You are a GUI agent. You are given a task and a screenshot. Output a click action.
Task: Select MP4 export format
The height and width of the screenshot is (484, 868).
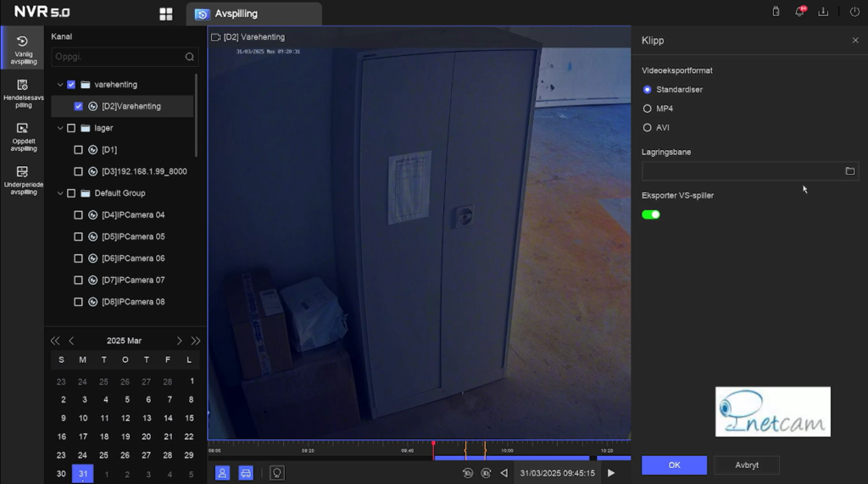(x=648, y=108)
